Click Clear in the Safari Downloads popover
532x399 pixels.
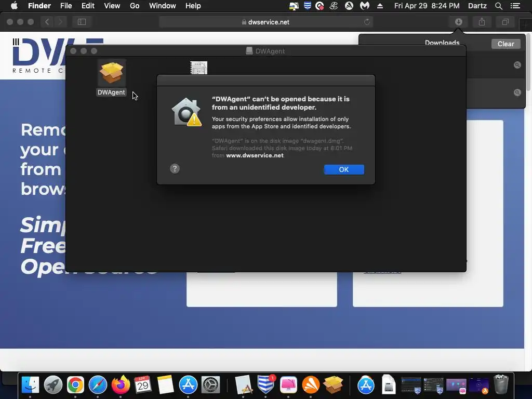coord(506,44)
